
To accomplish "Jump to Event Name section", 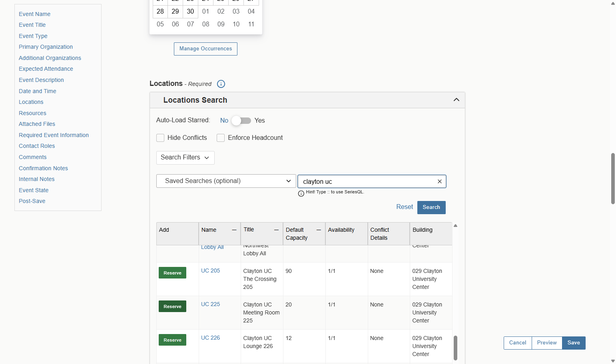I will click(35, 14).
